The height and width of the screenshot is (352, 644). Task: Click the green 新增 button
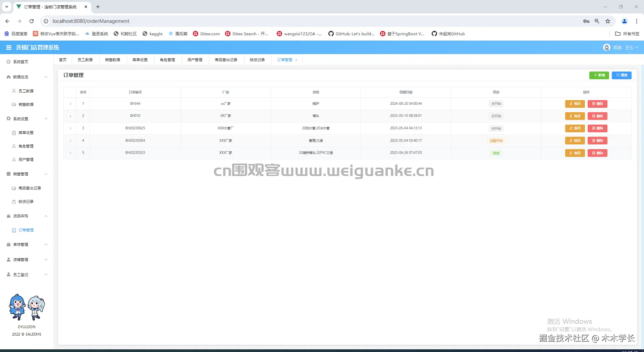click(x=599, y=75)
